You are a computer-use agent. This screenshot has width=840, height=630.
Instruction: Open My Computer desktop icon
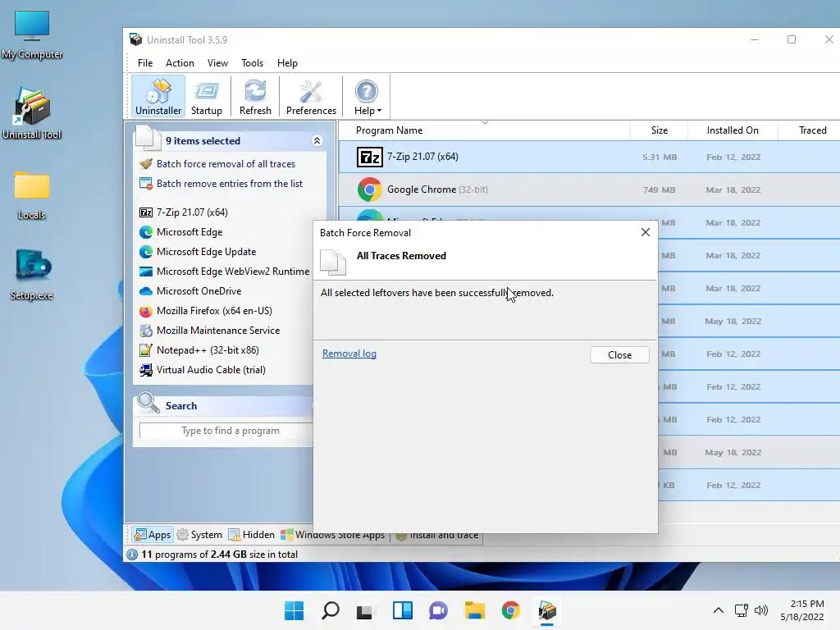(32, 34)
